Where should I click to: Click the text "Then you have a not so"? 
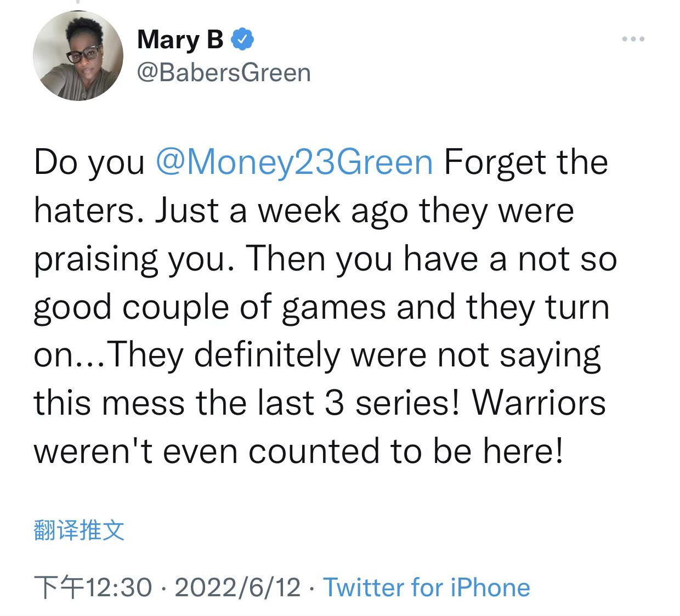click(432, 259)
